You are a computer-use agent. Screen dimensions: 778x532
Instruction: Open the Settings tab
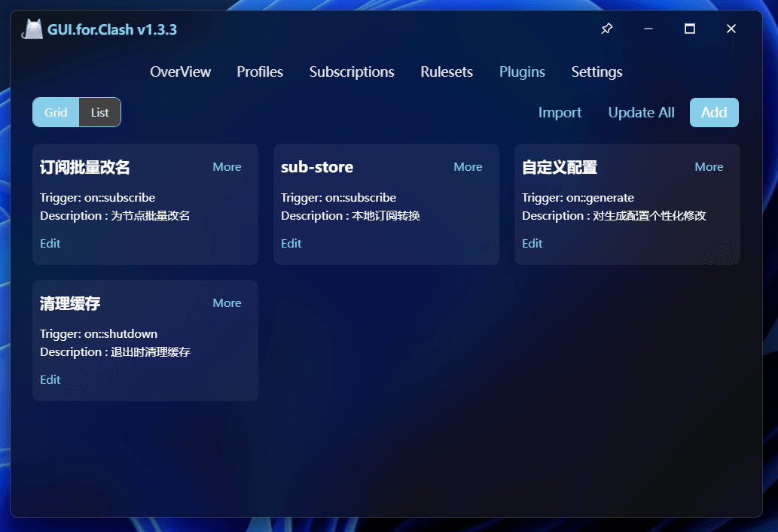pos(597,72)
